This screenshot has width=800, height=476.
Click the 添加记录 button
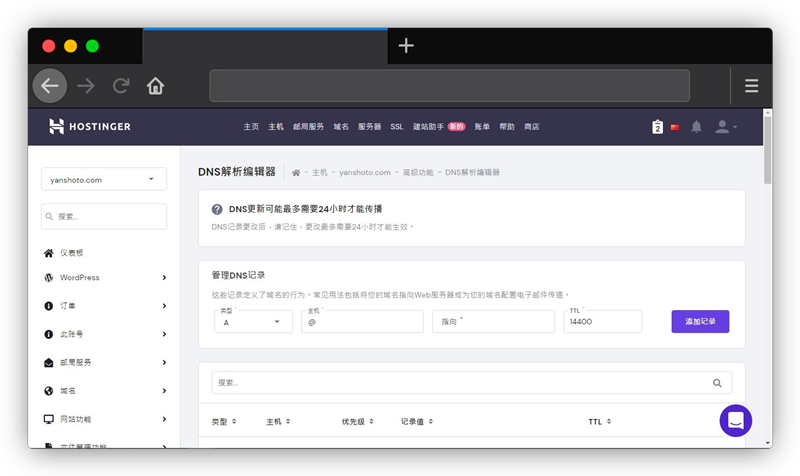click(x=700, y=321)
